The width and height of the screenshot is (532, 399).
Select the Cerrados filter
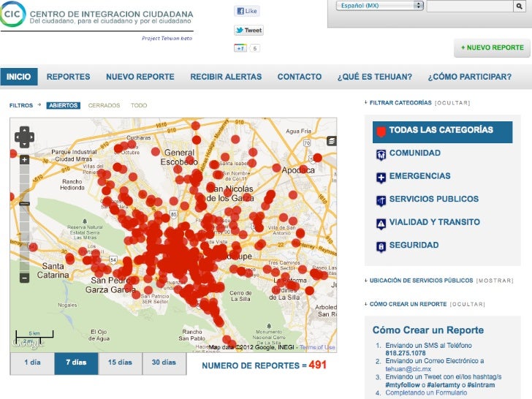click(104, 105)
